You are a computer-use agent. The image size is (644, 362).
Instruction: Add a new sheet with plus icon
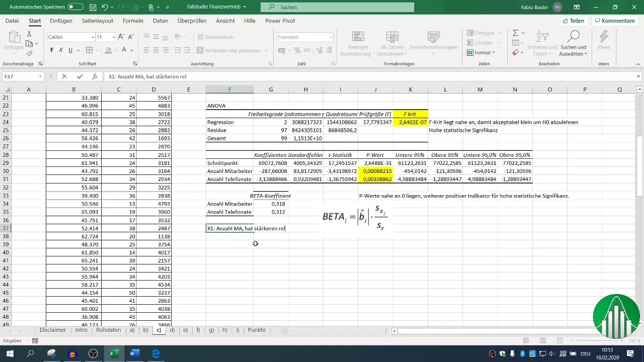285,331
